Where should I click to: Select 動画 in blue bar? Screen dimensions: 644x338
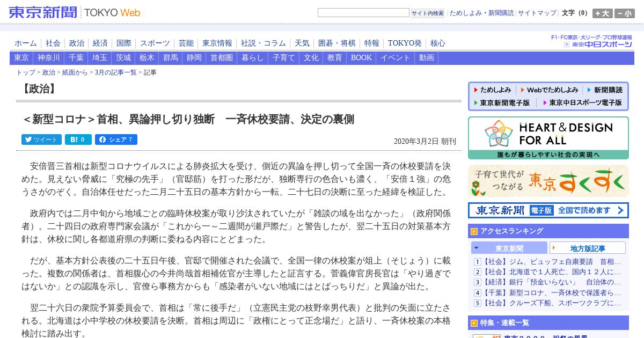point(427,58)
